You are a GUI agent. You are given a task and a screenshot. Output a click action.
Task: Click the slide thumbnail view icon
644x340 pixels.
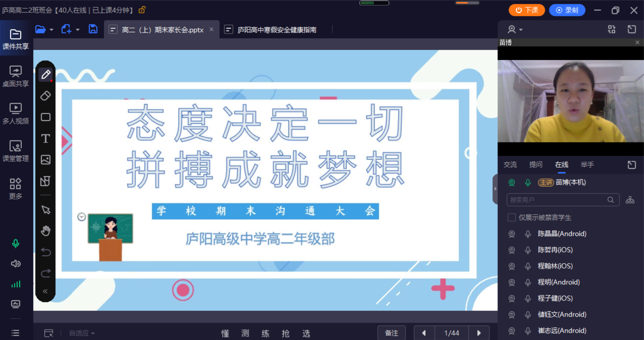click(49, 333)
